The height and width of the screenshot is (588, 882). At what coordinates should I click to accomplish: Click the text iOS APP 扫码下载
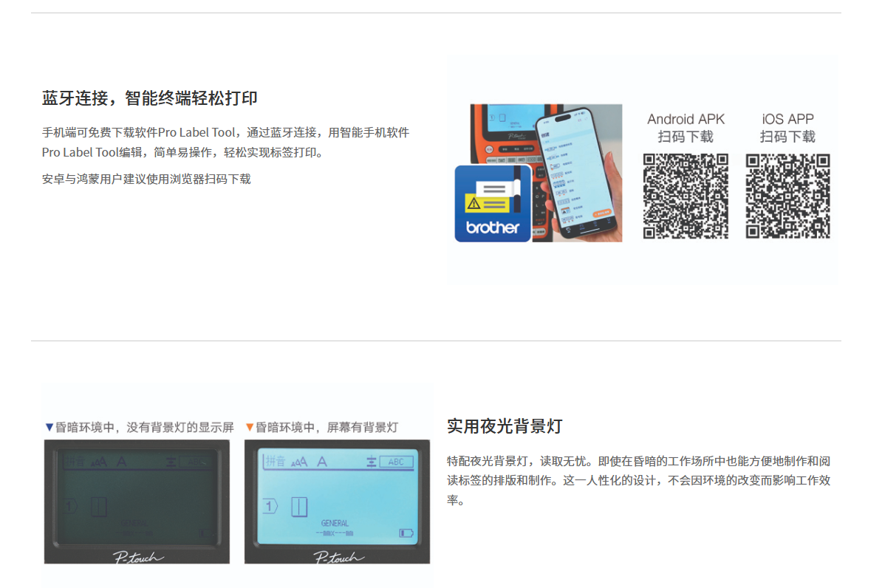(787, 128)
